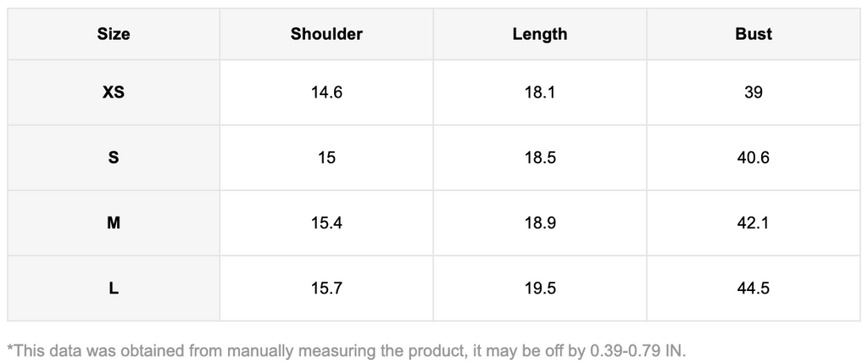Viewport: 868px width, 364px height.
Task: Select the Bust column header
Action: click(754, 35)
